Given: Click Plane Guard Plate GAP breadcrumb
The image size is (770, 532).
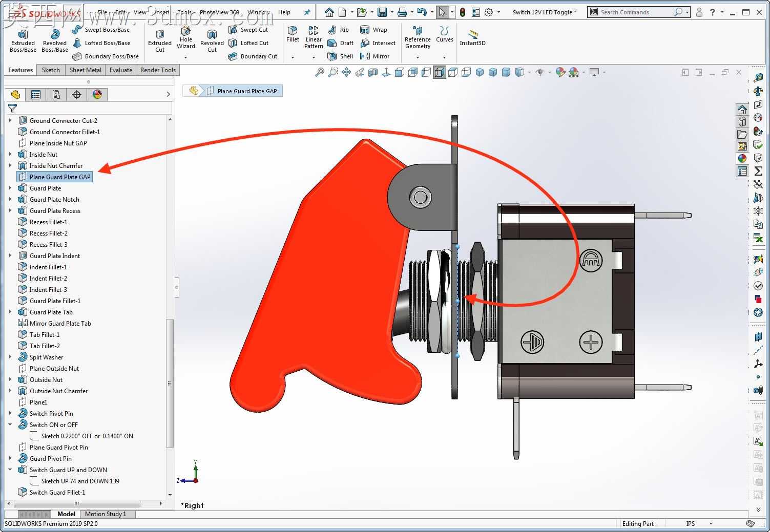Looking at the screenshot, I should [242, 91].
